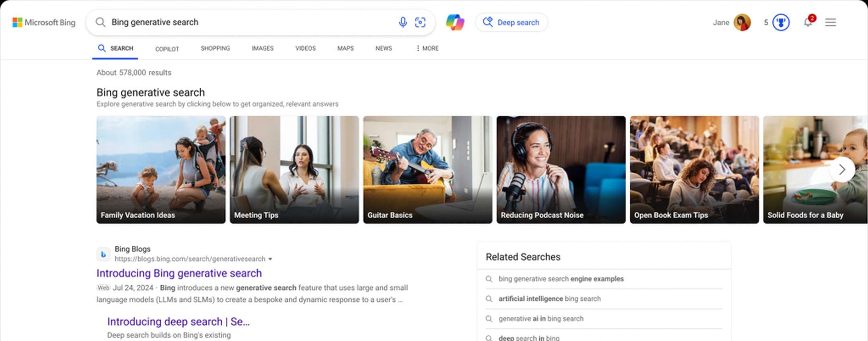Select the SEARCH tab

point(115,48)
